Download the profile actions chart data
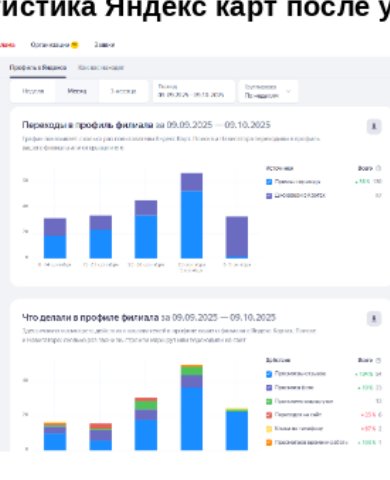The image size is (390, 480). tap(374, 319)
